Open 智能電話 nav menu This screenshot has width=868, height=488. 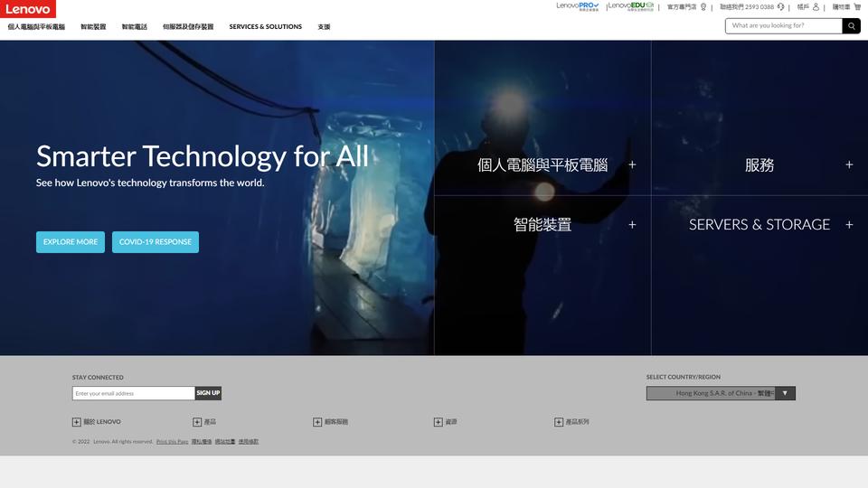(135, 26)
